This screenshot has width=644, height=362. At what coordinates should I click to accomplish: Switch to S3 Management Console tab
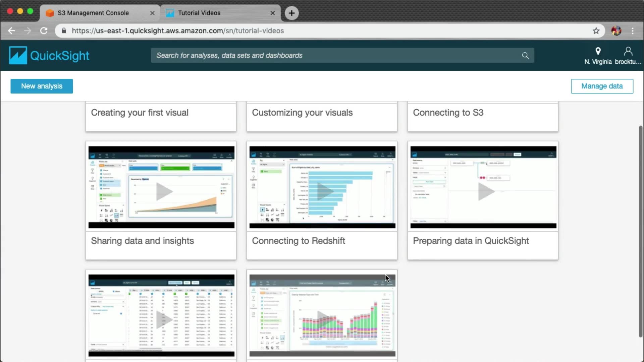pos(93,13)
